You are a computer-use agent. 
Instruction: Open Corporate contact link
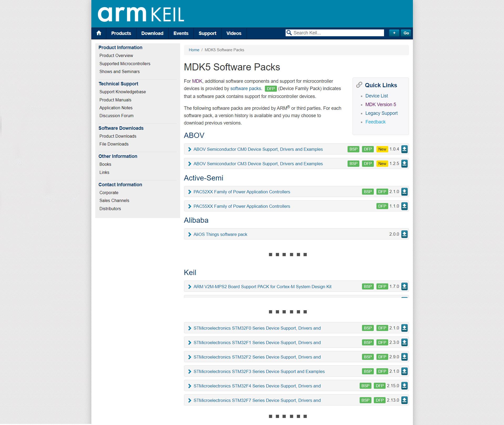(109, 193)
